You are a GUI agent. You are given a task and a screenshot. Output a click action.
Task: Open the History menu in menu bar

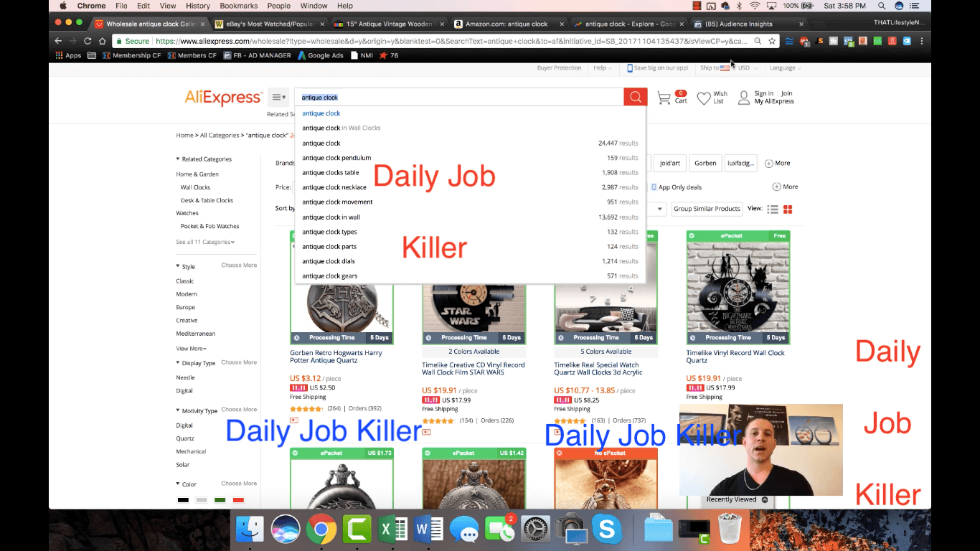(x=198, y=6)
